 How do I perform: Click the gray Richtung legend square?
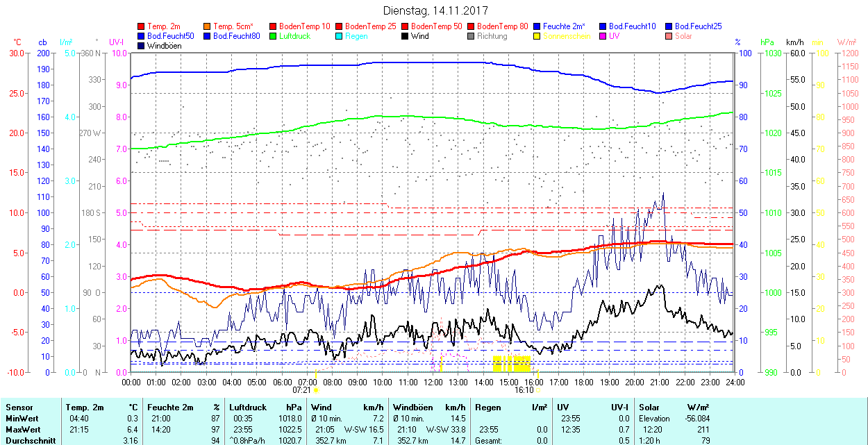(x=471, y=36)
